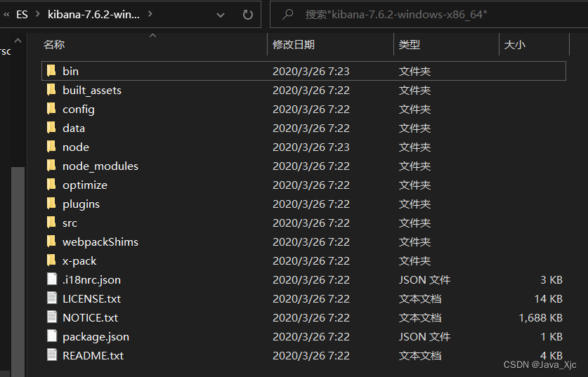Click the .i18nrc.json file icon
Screen dimensions: 588x377
(52, 279)
